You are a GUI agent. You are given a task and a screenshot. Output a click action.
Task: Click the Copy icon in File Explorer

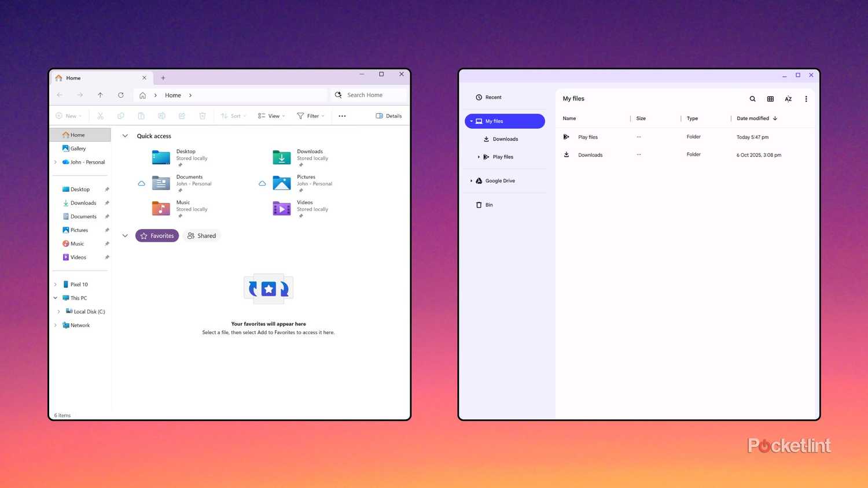coord(121,116)
